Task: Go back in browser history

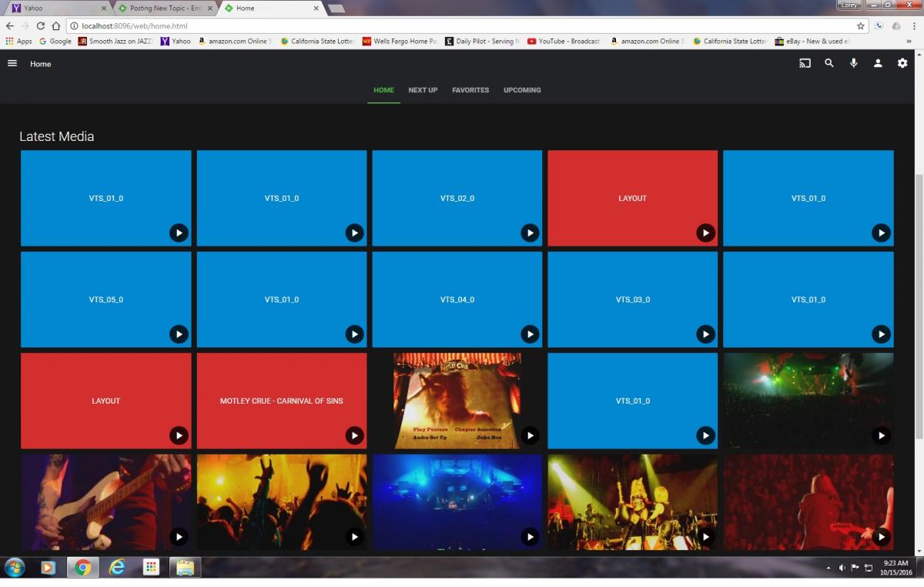Action: click(x=9, y=25)
